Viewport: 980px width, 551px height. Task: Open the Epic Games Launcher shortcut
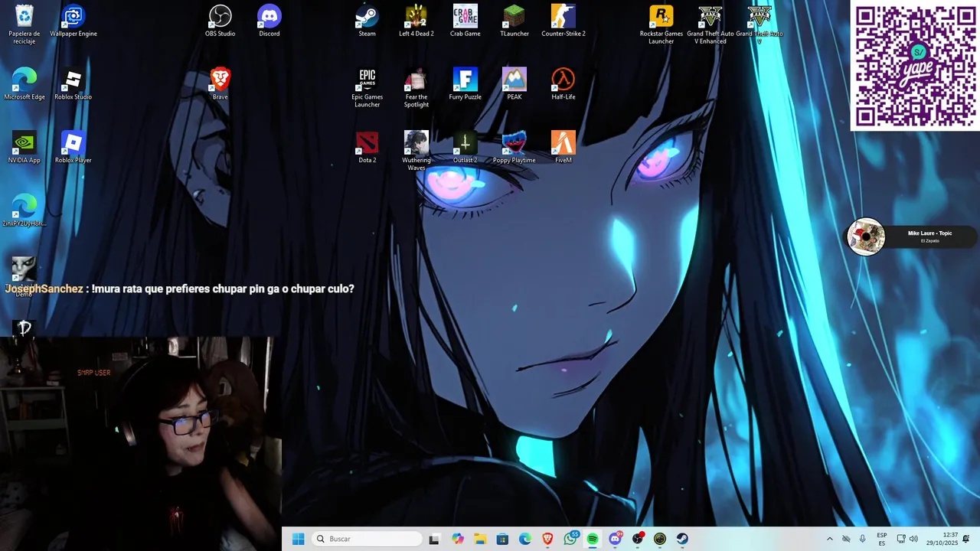pos(367,87)
